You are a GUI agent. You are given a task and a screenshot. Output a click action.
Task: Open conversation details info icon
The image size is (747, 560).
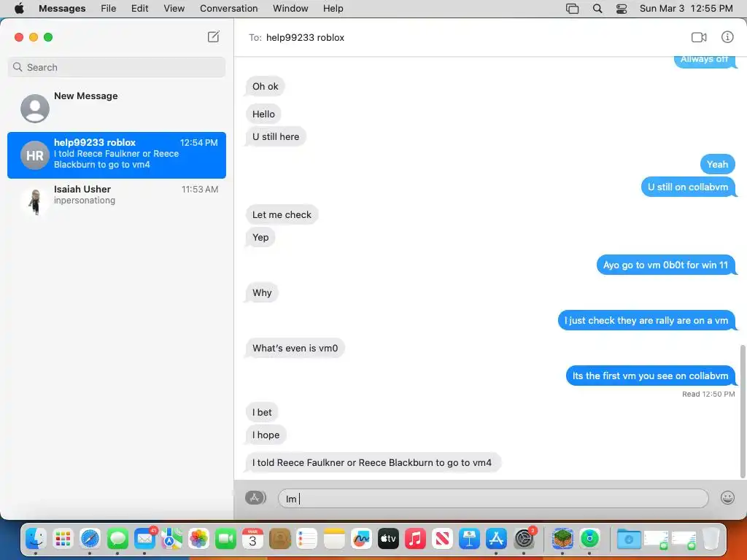(x=727, y=37)
